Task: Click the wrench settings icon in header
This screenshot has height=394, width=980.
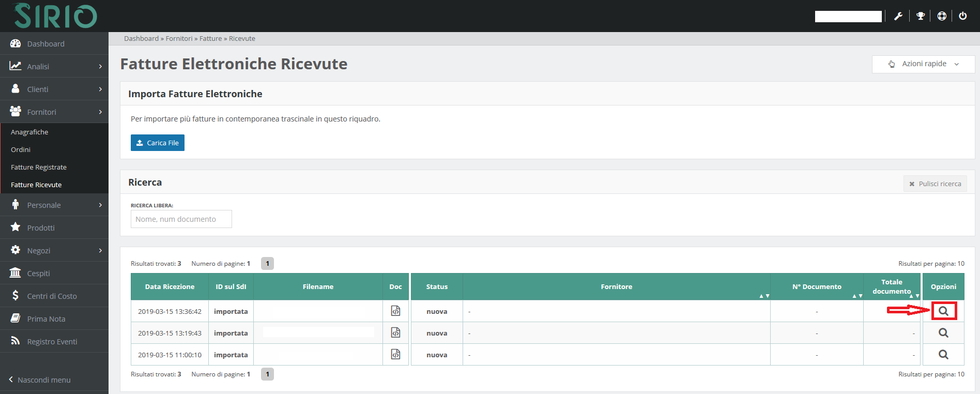Action: [x=898, y=16]
